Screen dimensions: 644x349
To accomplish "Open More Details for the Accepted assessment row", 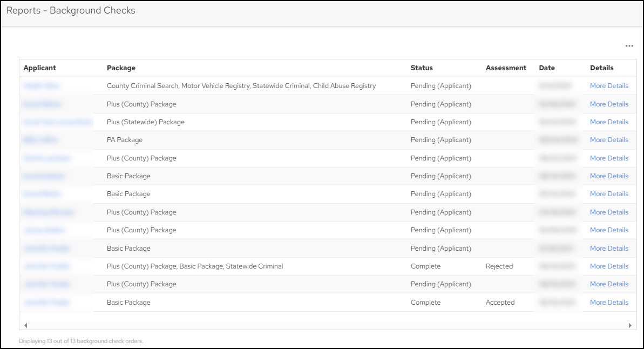I will [609, 303].
